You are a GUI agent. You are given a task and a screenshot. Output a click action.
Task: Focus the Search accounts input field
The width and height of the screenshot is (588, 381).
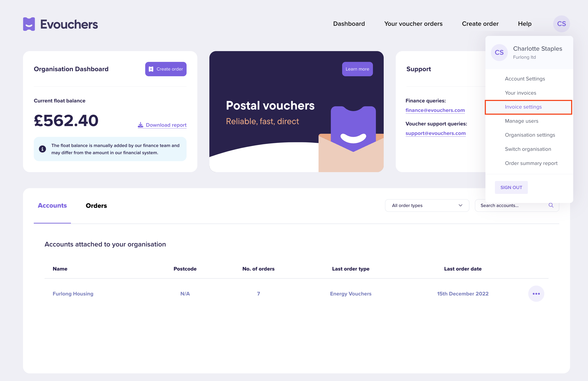coord(517,205)
